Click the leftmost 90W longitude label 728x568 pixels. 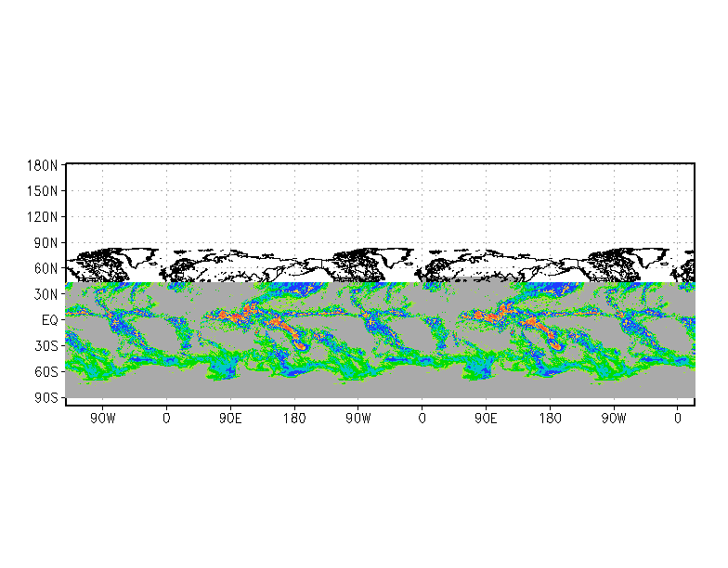(102, 419)
